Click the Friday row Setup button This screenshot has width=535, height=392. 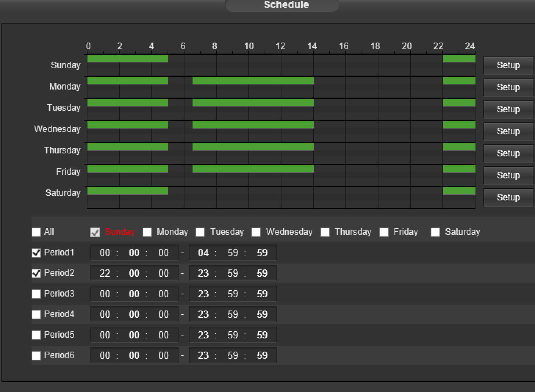click(x=508, y=175)
